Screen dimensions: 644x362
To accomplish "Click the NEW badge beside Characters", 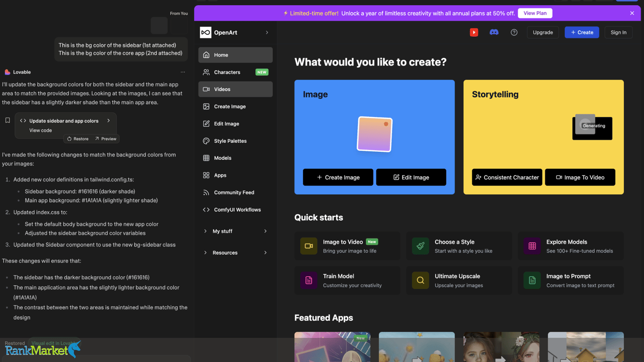I will (x=262, y=72).
